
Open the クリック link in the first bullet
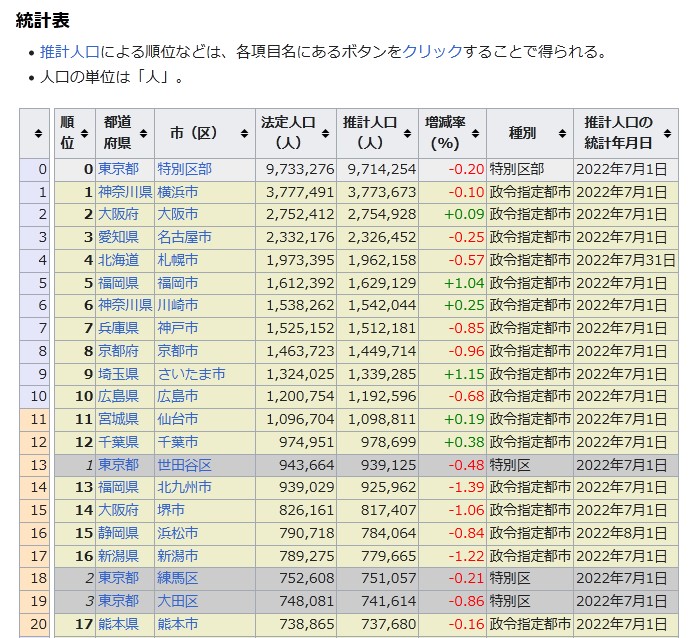pos(433,52)
